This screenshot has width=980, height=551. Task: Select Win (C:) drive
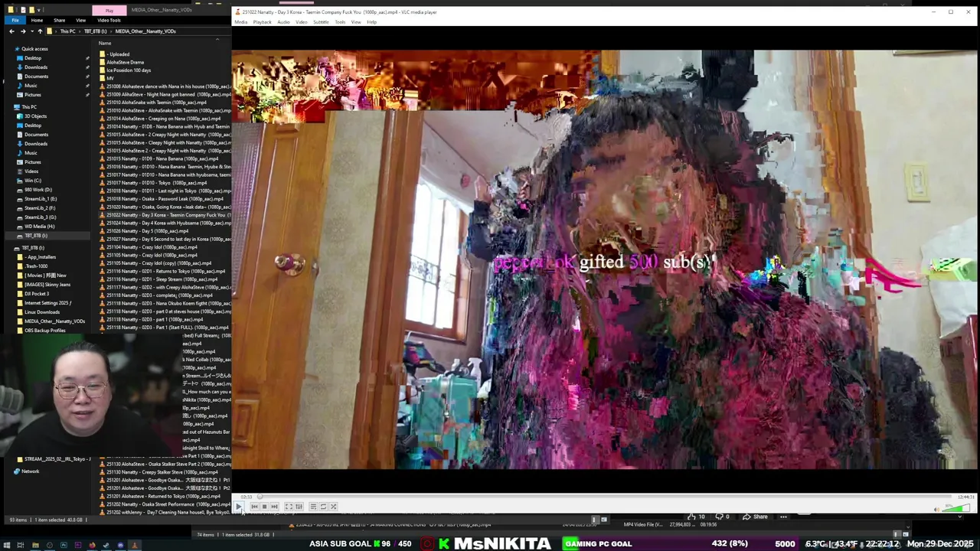click(33, 181)
